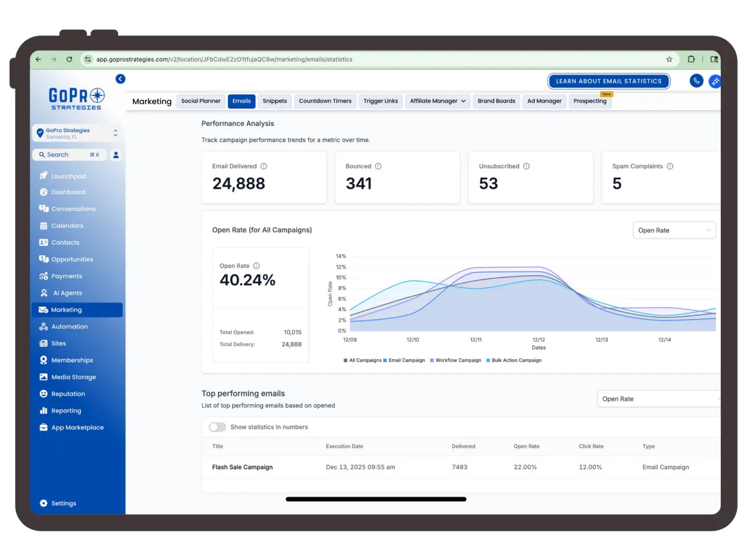Click the GoPro Strategies logo
Viewport: 747px width, 560px height.
tap(77, 98)
